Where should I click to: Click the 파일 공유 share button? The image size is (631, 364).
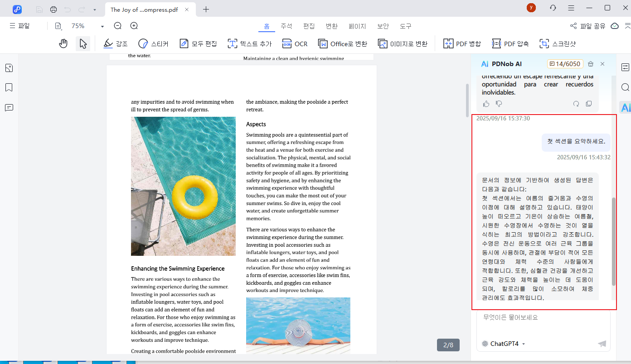point(588,26)
